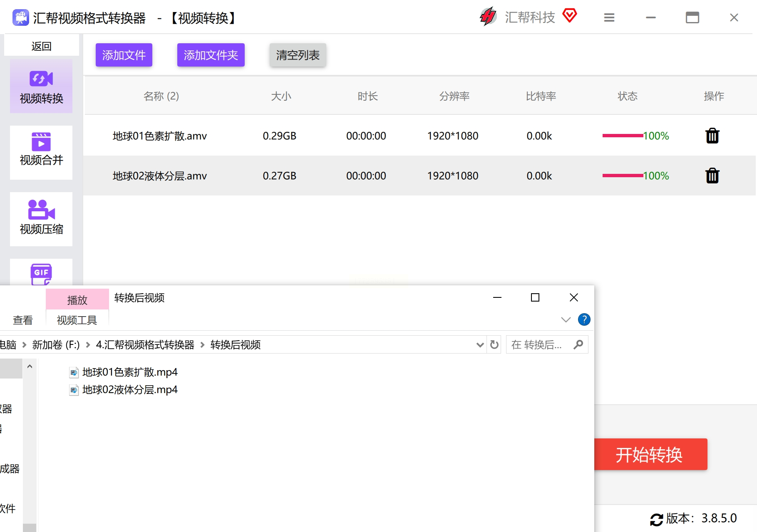
Task: Open the 查看 ribbon tab
Action: (x=23, y=320)
